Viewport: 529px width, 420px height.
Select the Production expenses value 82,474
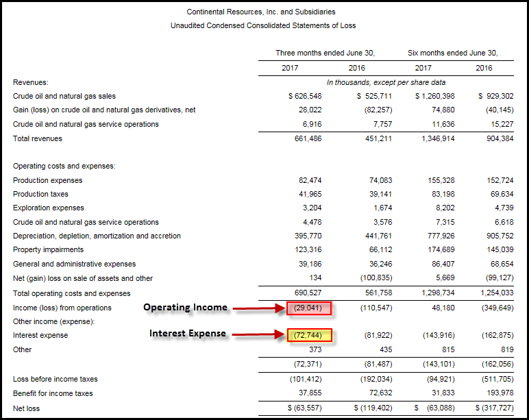310,180
